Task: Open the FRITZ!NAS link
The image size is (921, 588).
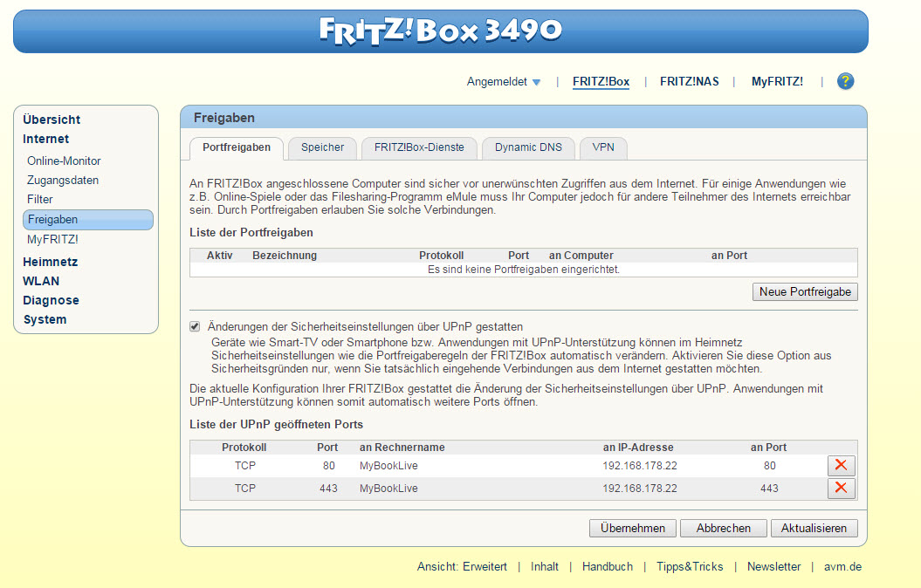Action: coord(689,82)
